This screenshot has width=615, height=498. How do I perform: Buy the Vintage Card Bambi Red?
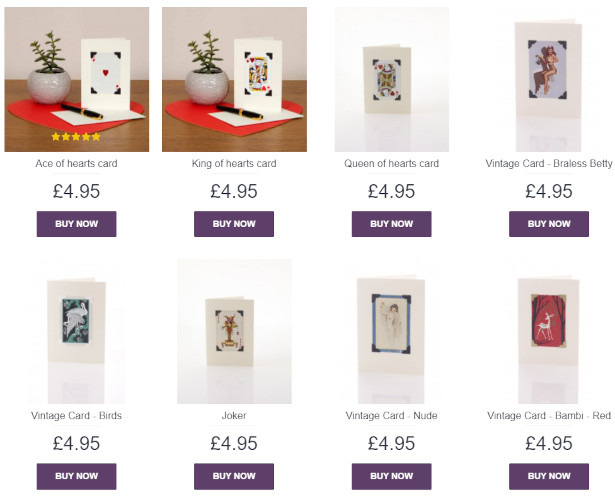click(x=549, y=476)
